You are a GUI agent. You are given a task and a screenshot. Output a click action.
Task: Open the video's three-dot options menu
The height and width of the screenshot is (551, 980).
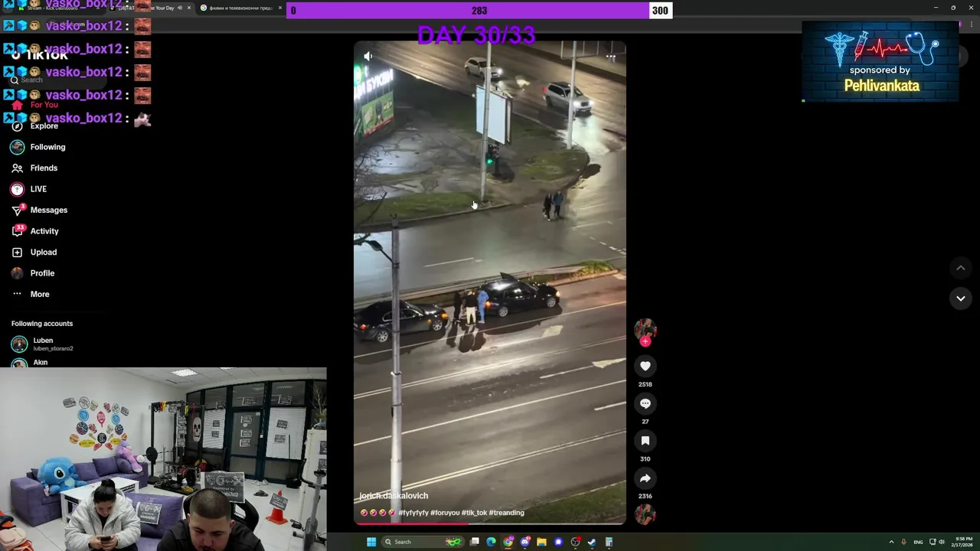click(x=610, y=56)
